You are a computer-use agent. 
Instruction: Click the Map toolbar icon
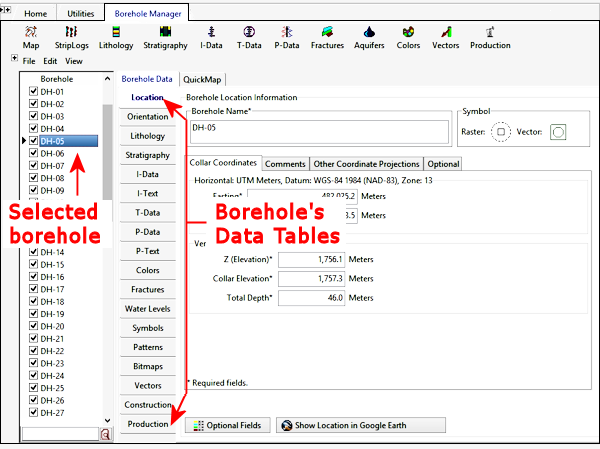pyautogui.click(x=30, y=38)
